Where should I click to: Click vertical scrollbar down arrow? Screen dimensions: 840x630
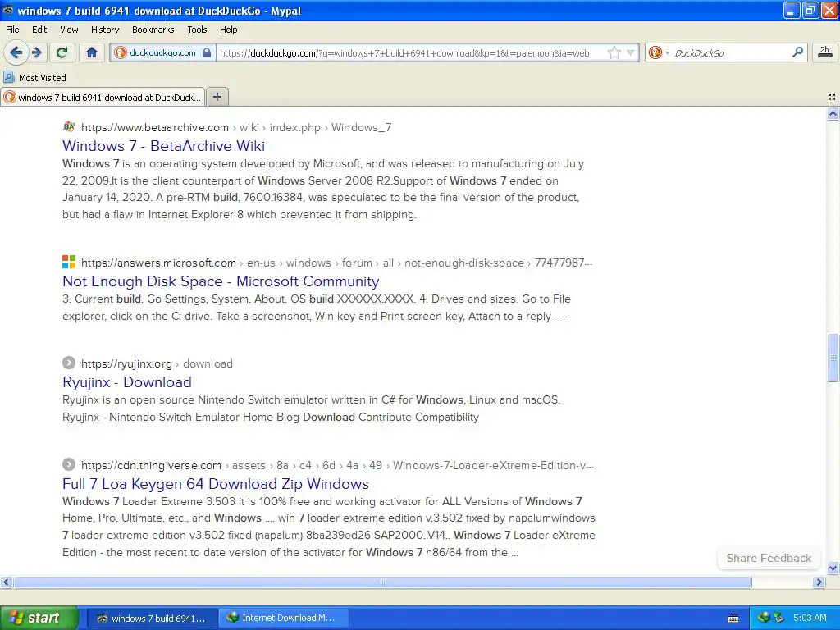coord(833,568)
